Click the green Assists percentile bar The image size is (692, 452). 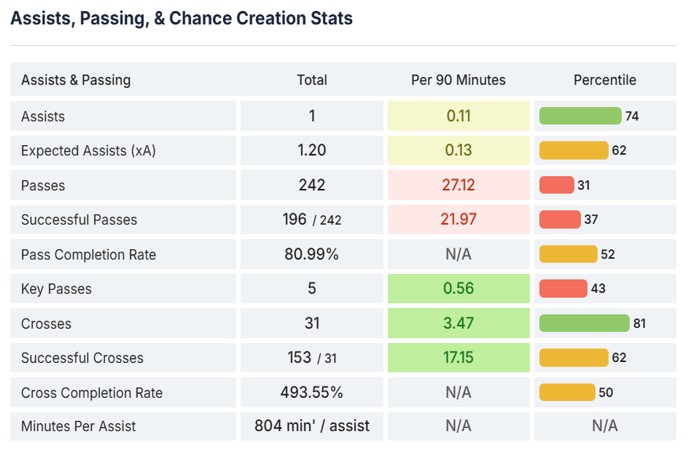click(580, 116)
